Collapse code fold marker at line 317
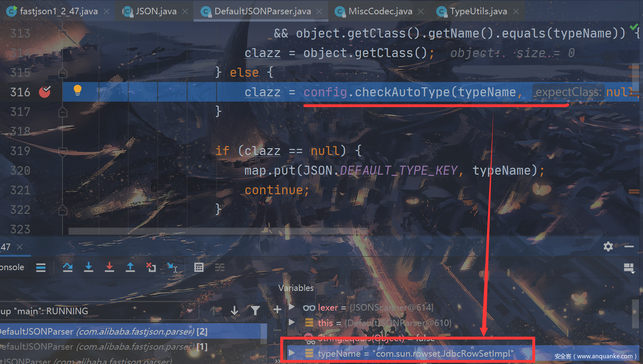643x364 pixels. tap(63, 112)
